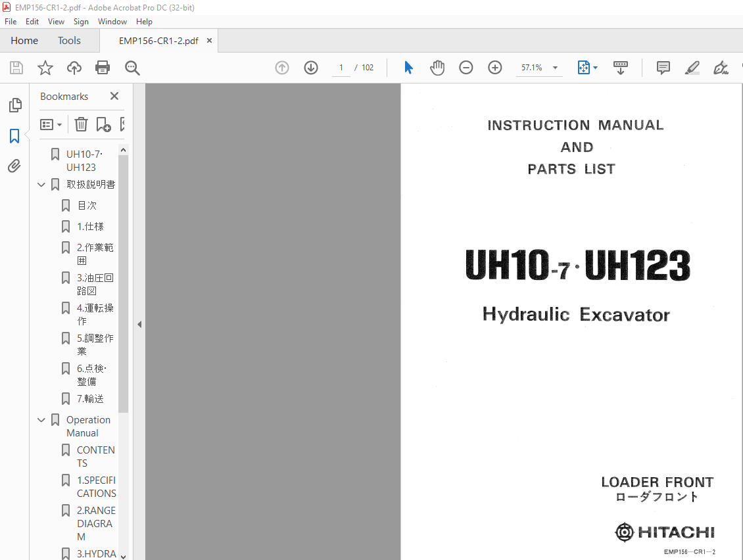Open the File menu
The image size is (743, 560).
point(11,21)
